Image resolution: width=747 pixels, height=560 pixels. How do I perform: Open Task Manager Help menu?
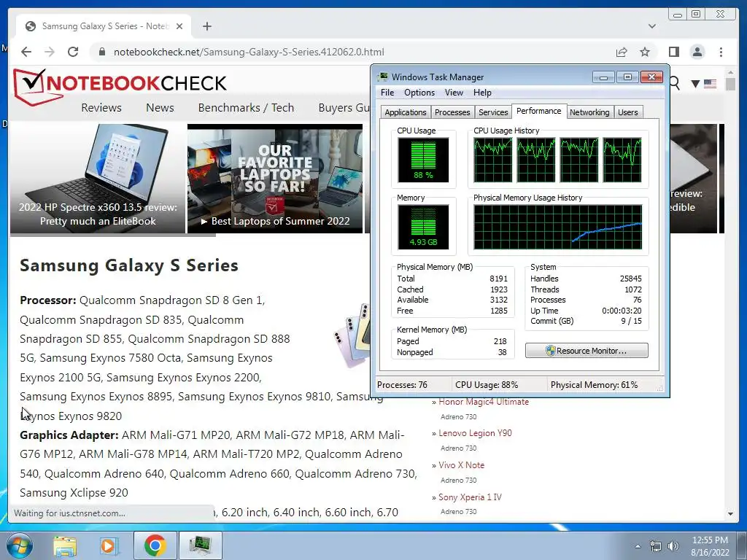[482, 93]
